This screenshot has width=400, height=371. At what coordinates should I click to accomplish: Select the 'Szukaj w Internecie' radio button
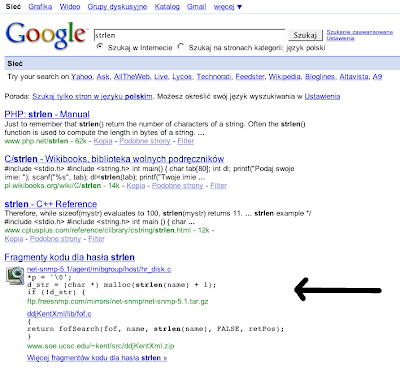(99, 47)
